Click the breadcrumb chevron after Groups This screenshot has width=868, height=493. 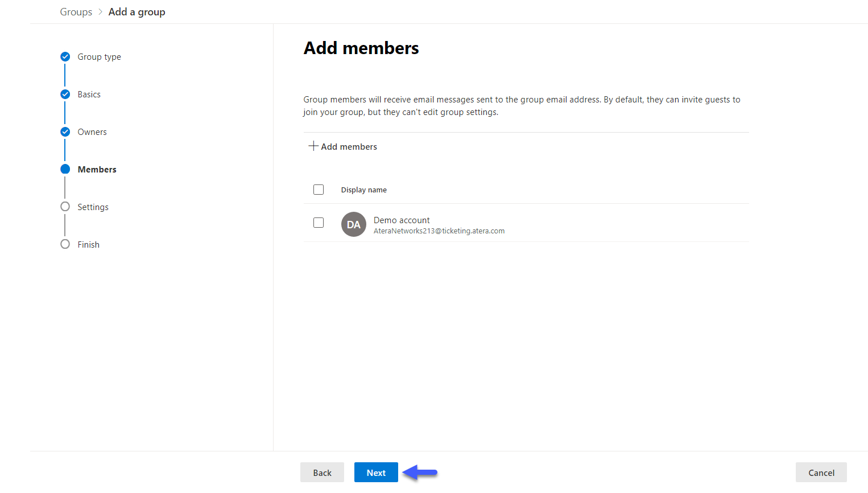(x=101, y=12)
